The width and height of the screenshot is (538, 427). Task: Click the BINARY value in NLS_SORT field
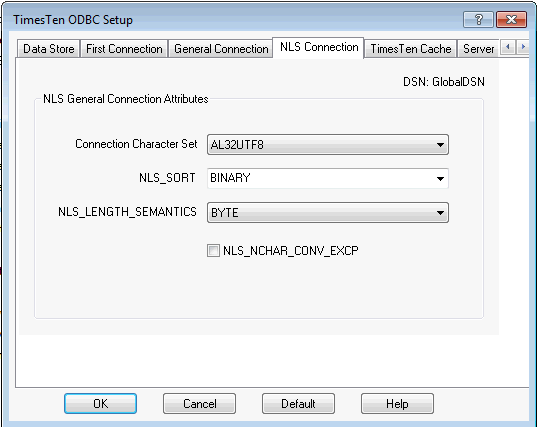(x=230, y=178)
